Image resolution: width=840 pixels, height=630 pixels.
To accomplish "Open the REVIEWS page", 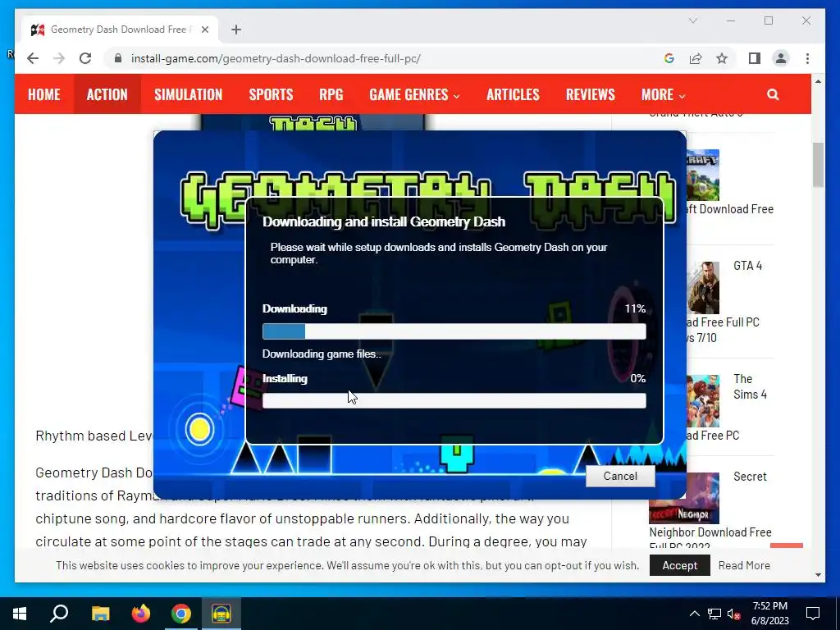I will [591, 95].
